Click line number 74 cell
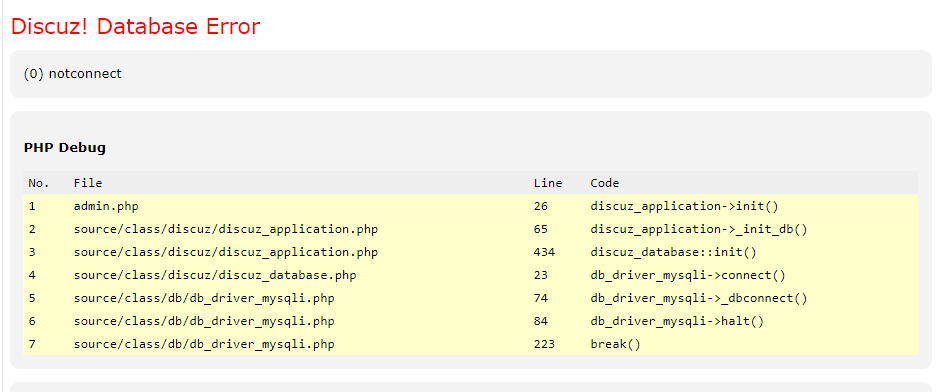The image size is (951, 392). (540, 299)
